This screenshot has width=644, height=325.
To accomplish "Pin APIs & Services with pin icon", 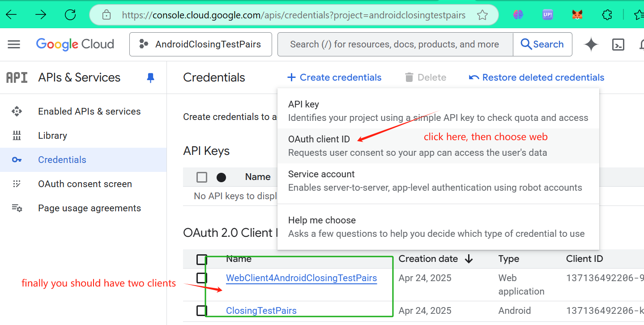I will pos(151,78).
